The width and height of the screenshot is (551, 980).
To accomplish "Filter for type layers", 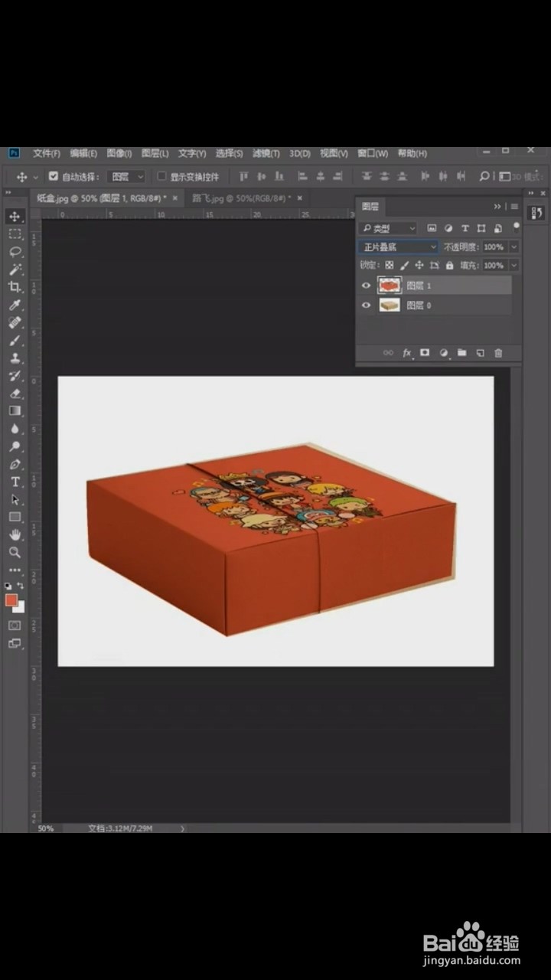I will [465, 228].
